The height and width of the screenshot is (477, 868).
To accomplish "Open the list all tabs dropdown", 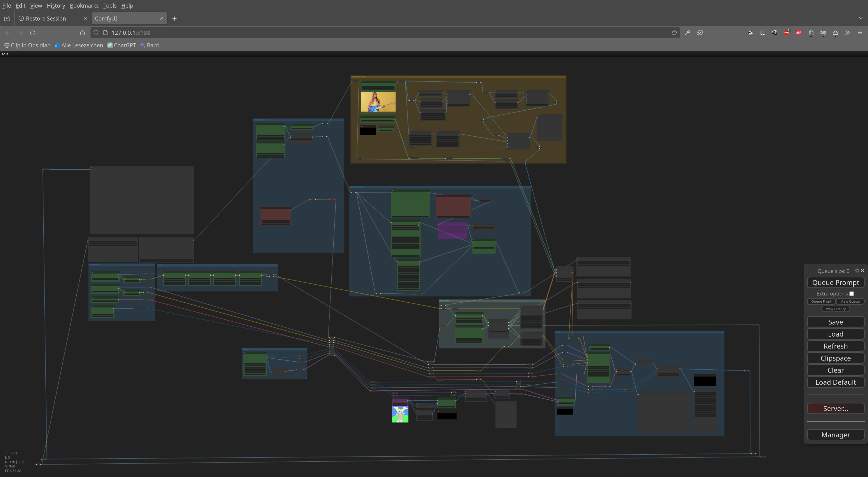I will [861, 19].
